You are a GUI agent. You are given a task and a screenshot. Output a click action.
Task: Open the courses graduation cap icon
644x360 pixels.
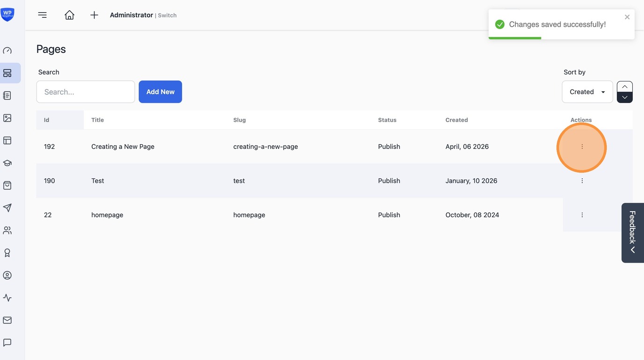click(x=7, y=163)
